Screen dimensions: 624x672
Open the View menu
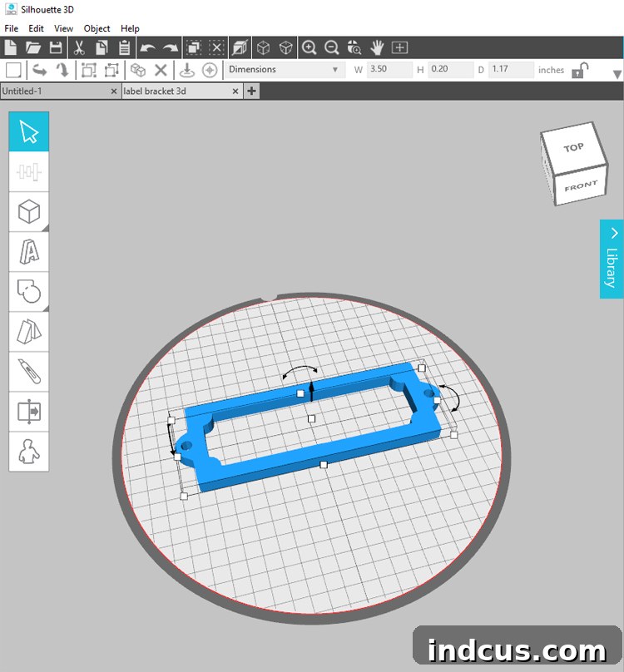pos(63,28)
